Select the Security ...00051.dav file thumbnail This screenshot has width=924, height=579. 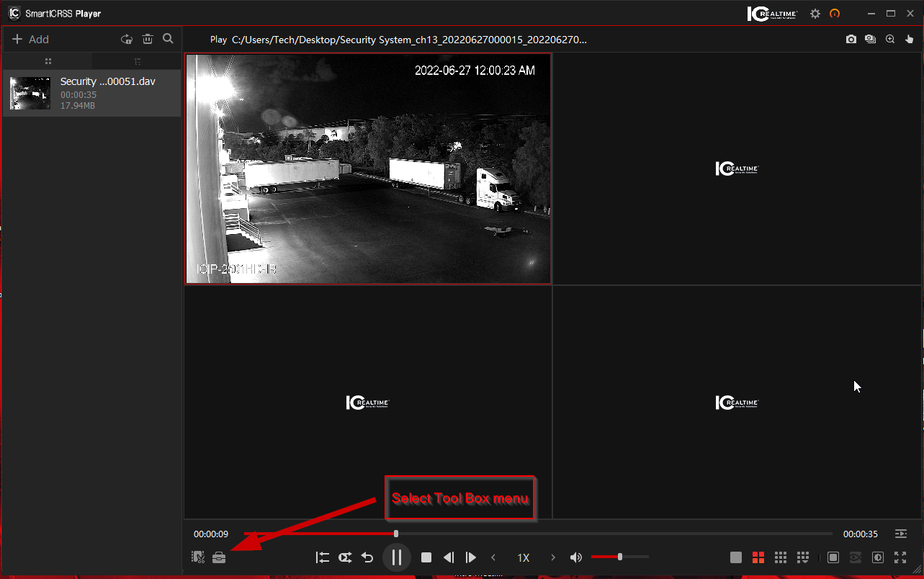tap(29, 93)
